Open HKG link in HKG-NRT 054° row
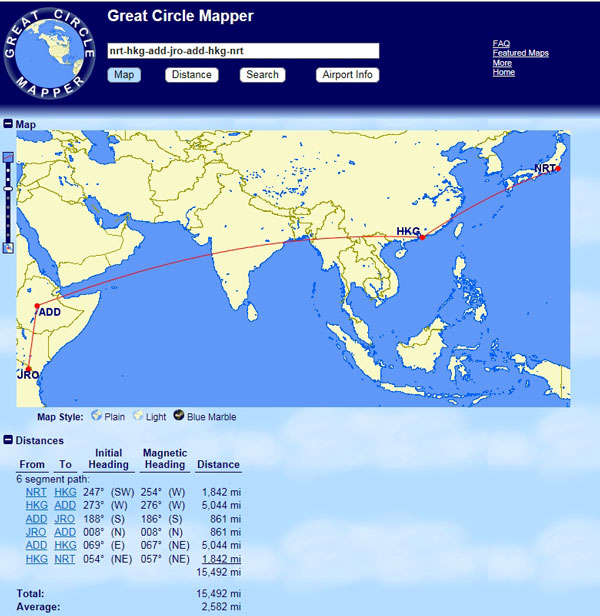This screenshot has width=600, height=616. (x=37, y=559)
